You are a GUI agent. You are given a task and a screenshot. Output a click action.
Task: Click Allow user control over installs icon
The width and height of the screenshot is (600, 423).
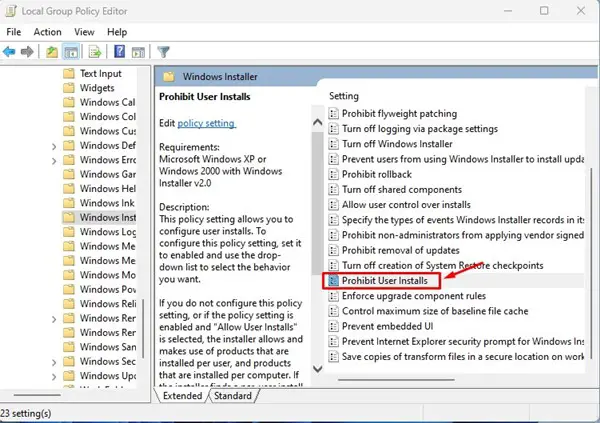334,204
